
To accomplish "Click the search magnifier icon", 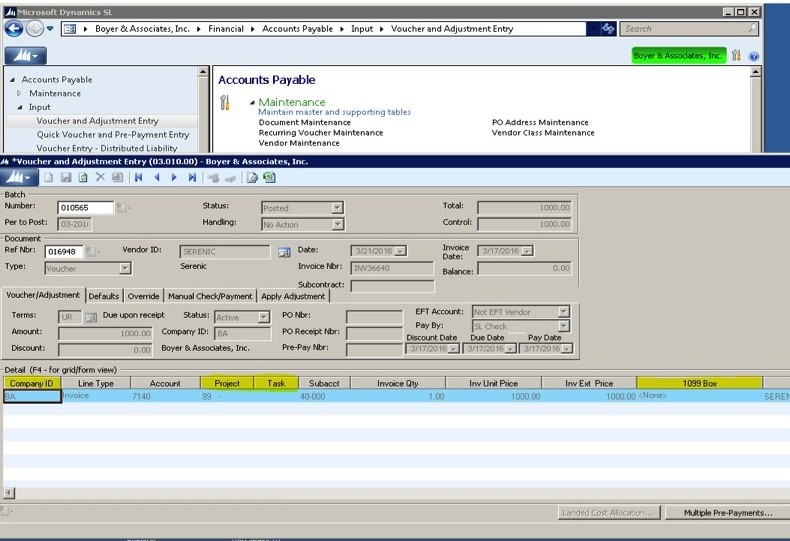I will pyautogui.click(x=752, y=29).
